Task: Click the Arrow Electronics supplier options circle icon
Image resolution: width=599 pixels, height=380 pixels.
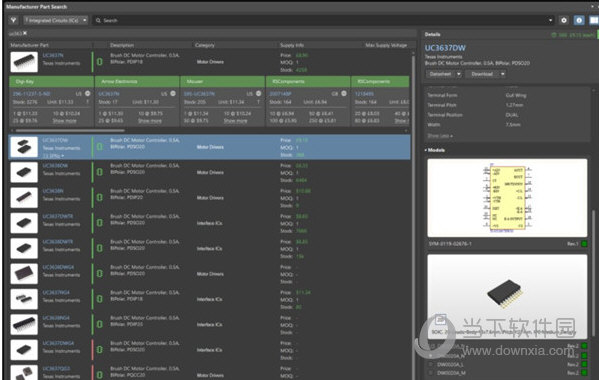Action: pyautogui.click(x=173, y=93)
